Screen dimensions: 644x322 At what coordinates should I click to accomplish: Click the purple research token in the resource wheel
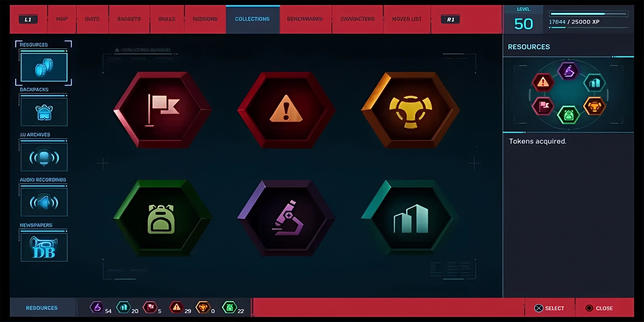tap(568, 71)
